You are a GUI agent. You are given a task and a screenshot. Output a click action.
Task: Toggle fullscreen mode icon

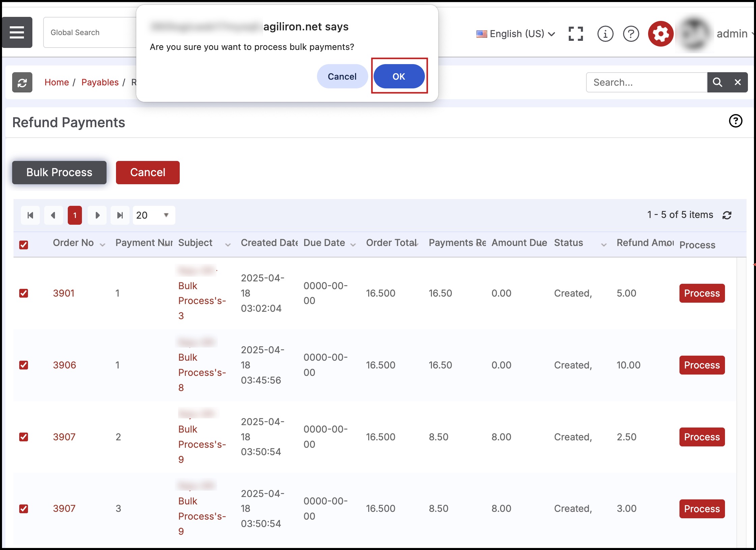coord(575,34)
